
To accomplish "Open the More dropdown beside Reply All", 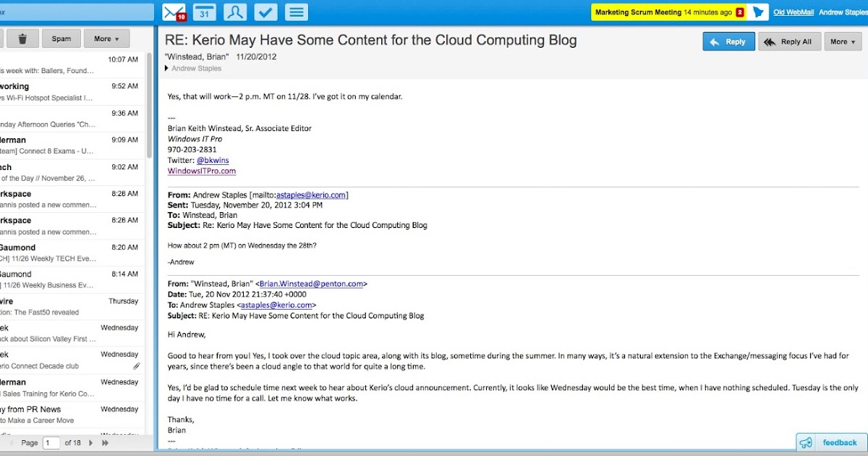I will [x=843, y=42].
